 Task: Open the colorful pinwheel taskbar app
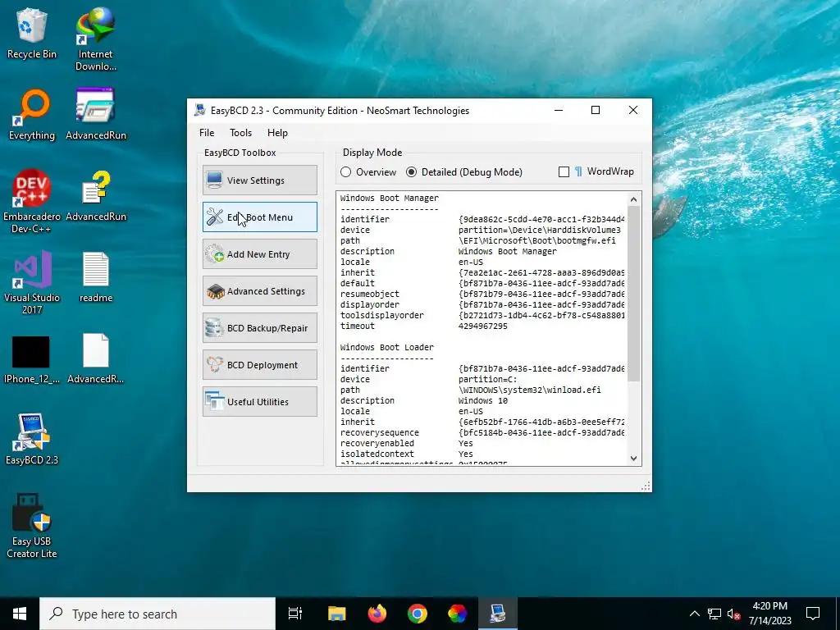point(458,614)
